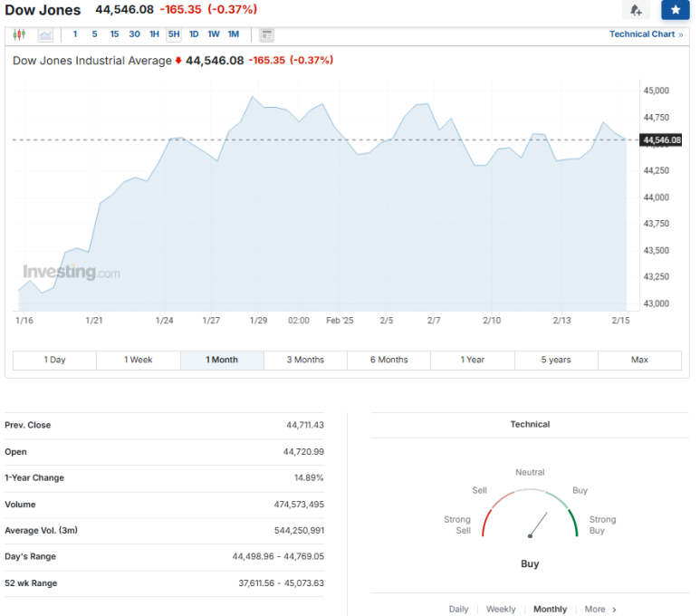This screenshot has width=700, height=616.
Task: Click the Strong Buy gauge label
Action: pyautogui.click(x=602, y=525)
